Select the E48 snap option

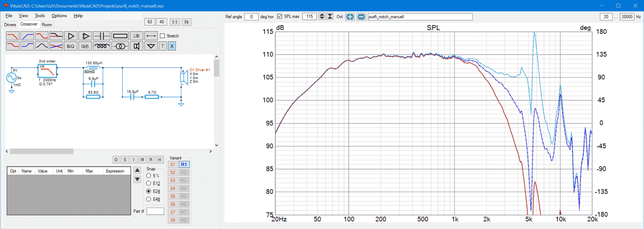click(x=149, y=199)
